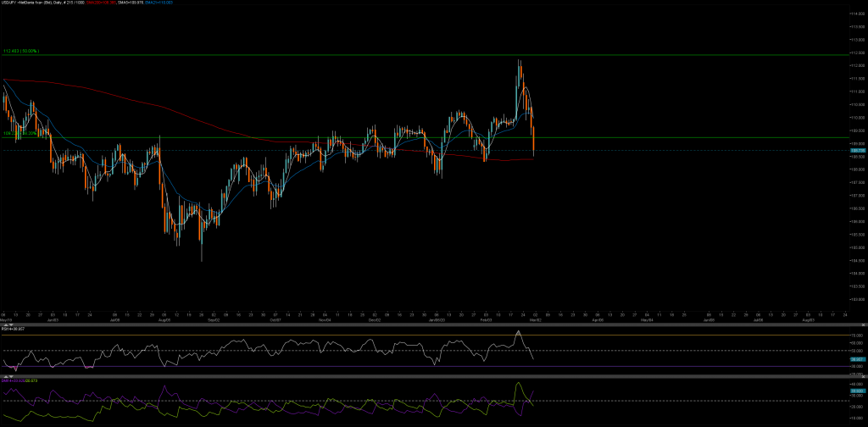Click the RSI current value tag 38.957

tap(858, 359)
